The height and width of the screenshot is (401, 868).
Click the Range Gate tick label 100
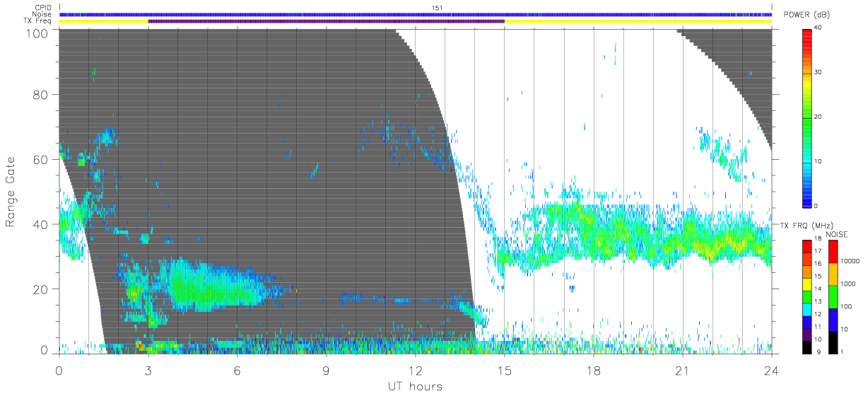pyautogui.click(x=35, y=33)
